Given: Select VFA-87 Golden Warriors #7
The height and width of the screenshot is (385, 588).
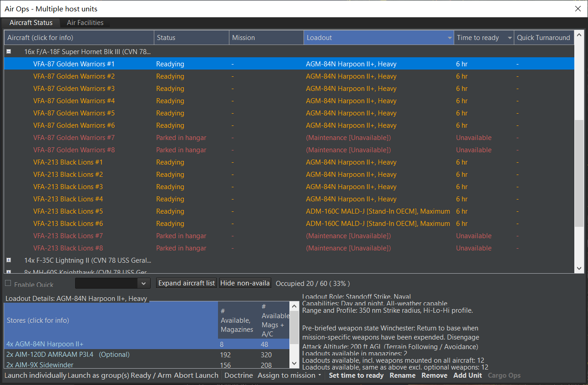Looking at the screenshot, I should 289,138.
